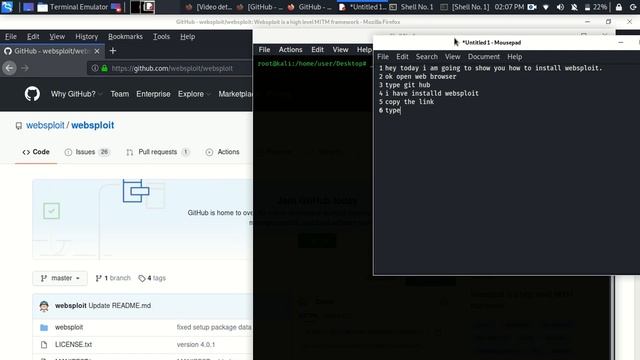The width and height of the screenshot is (640, 360).
Task: Click the Team link in GitHub header
Action: coord(120,94)
